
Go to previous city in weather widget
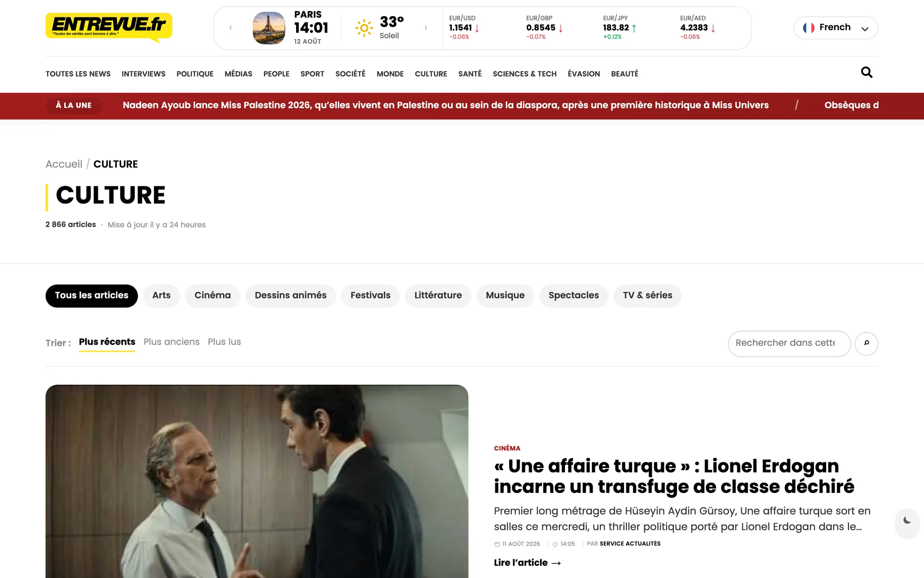coord(231,28)
